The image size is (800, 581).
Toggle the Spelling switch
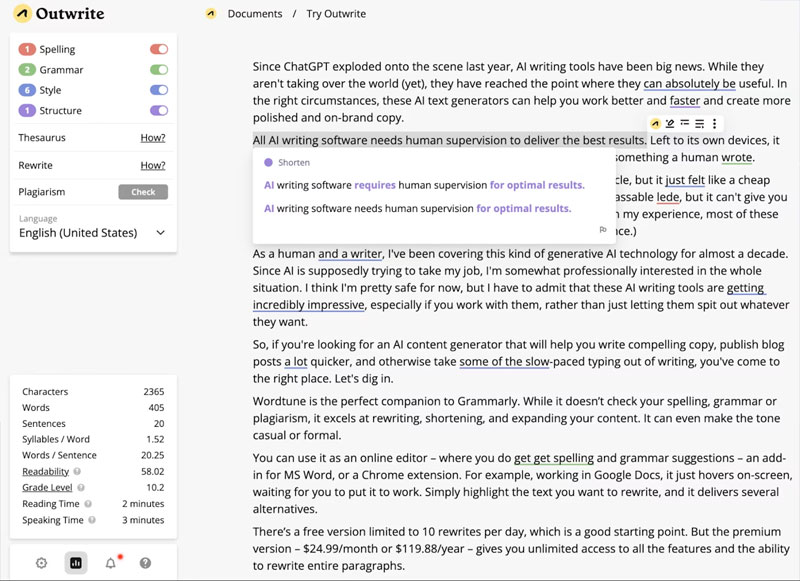pyautogui.click(x=158, y=49)
